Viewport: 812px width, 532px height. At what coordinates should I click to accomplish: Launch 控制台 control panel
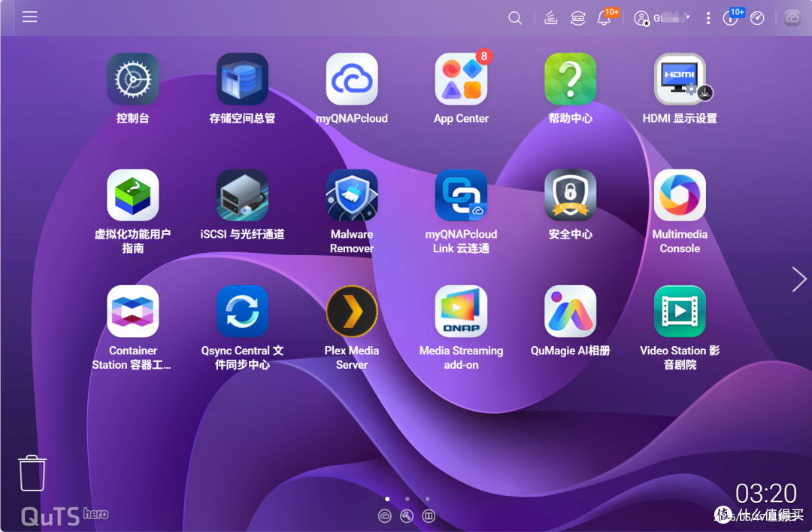[x=132, y=79]
